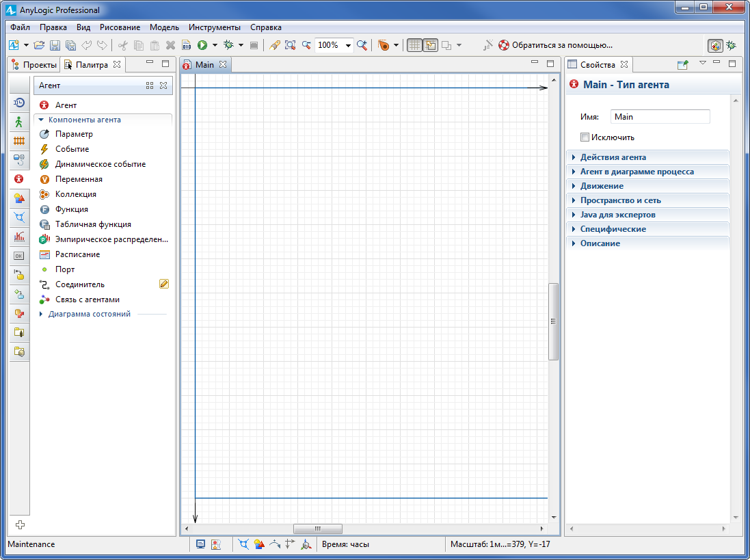Screen dimensions: 750x560
Task: Click the vertical scrollbar thumb of canvas
Action: coord(553,321)
